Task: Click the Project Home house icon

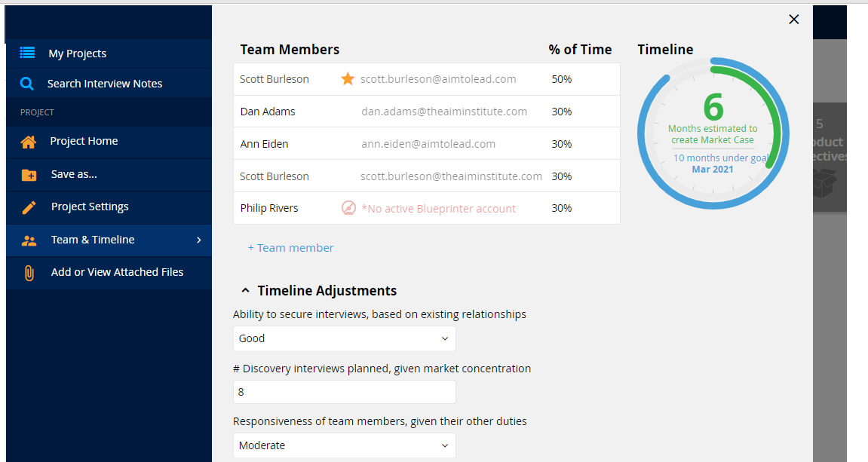Action: (x=28, y=142)
